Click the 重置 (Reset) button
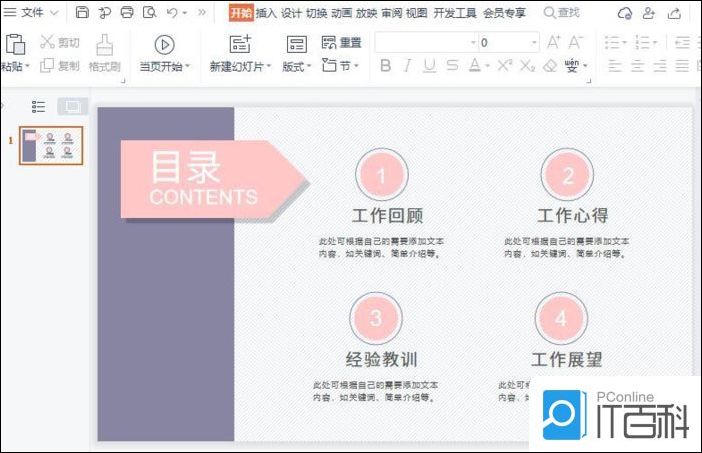702x453 pixels. click(x=342, y=42)
